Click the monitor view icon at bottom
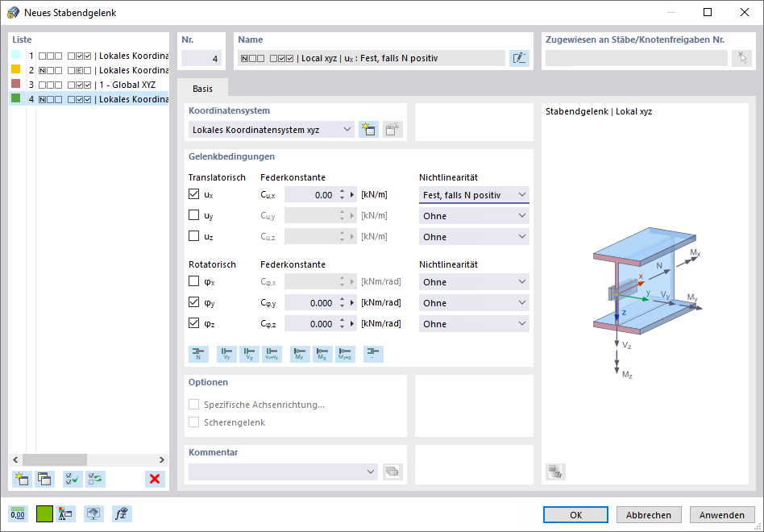 pyautogui.click(x=93, y=514)
